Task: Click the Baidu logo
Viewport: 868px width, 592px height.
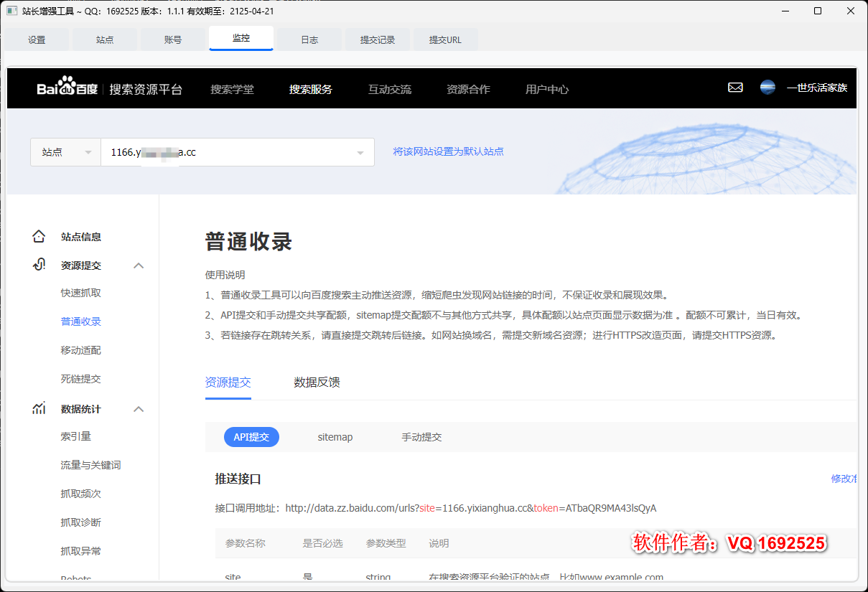Action: 67,87
